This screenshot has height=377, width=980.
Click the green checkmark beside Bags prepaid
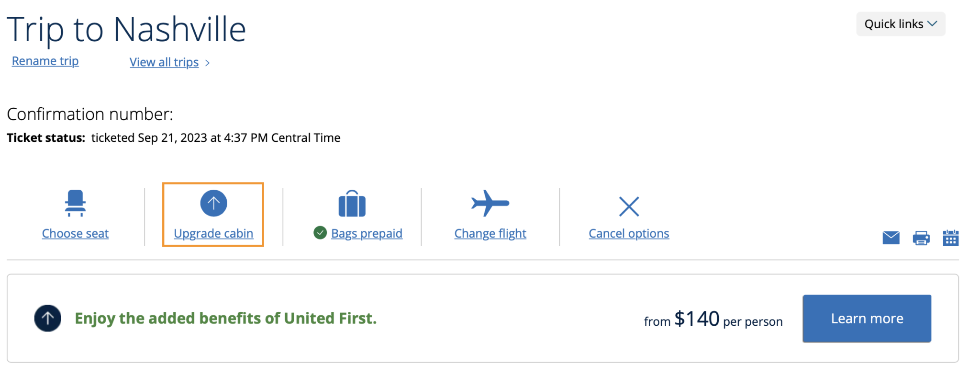320,233
